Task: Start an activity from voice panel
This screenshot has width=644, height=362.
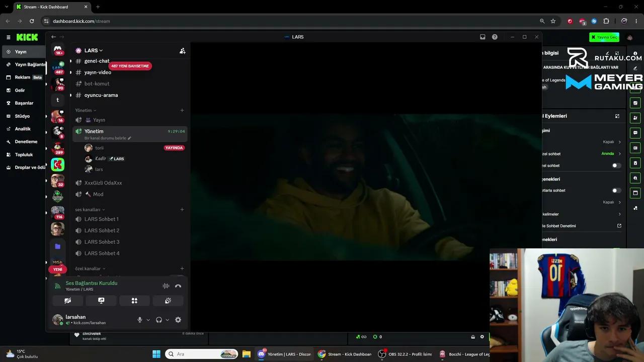Action: [x=134, y=301]
